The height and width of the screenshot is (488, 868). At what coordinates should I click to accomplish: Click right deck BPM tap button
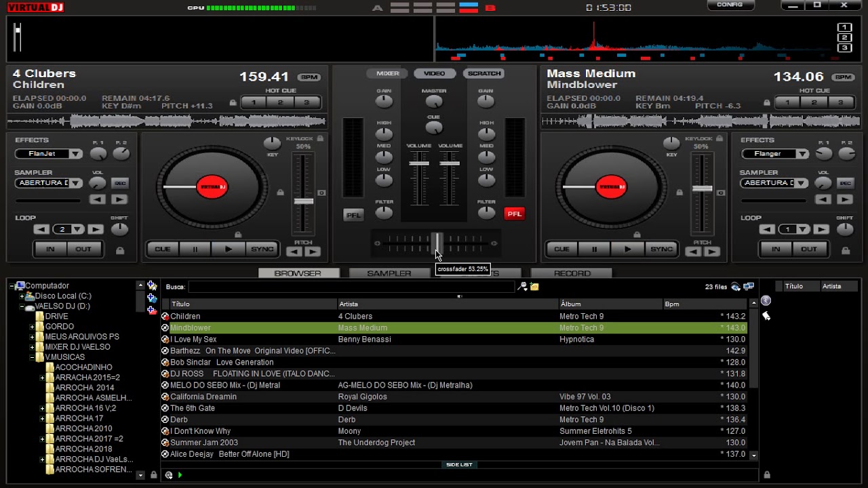pyautogui.click(x=844, y=77)
